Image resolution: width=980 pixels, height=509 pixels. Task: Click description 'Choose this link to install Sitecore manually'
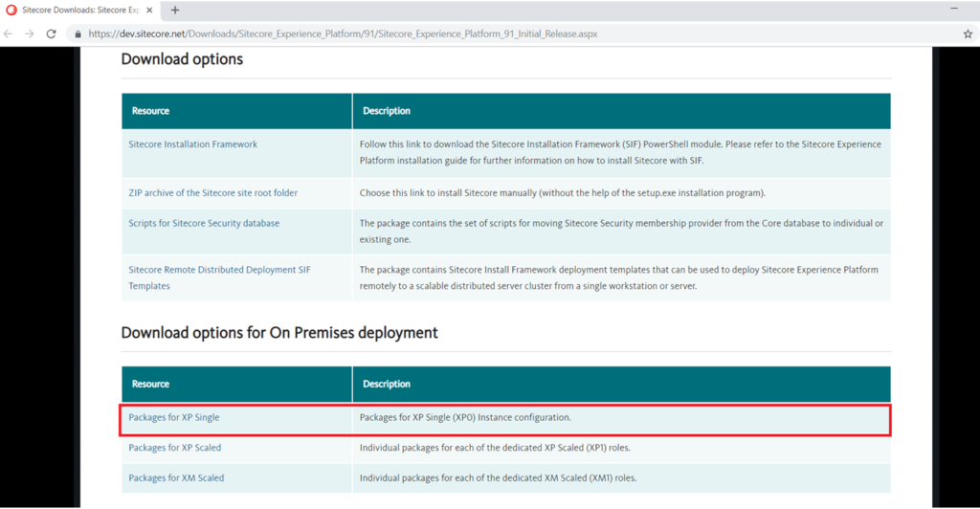click(x=563, y=193)
